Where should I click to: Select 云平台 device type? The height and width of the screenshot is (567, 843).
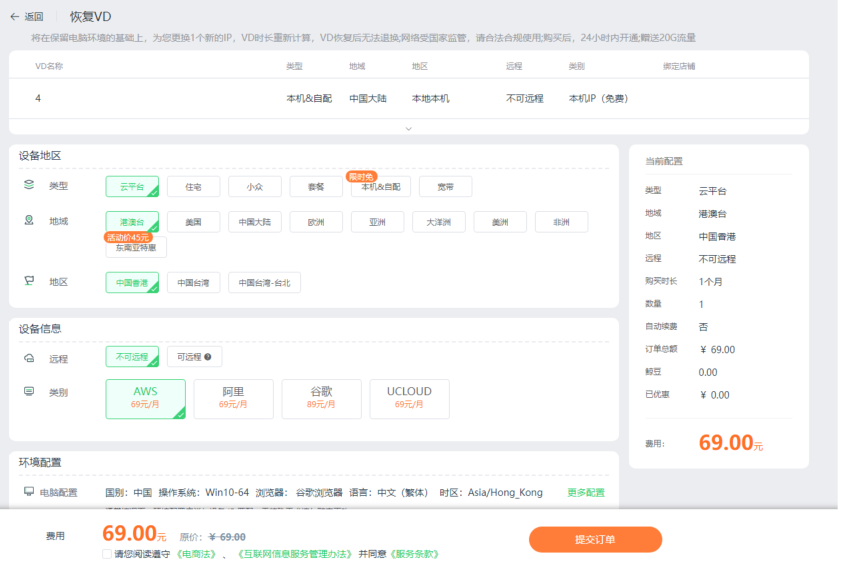coord(132,186)
